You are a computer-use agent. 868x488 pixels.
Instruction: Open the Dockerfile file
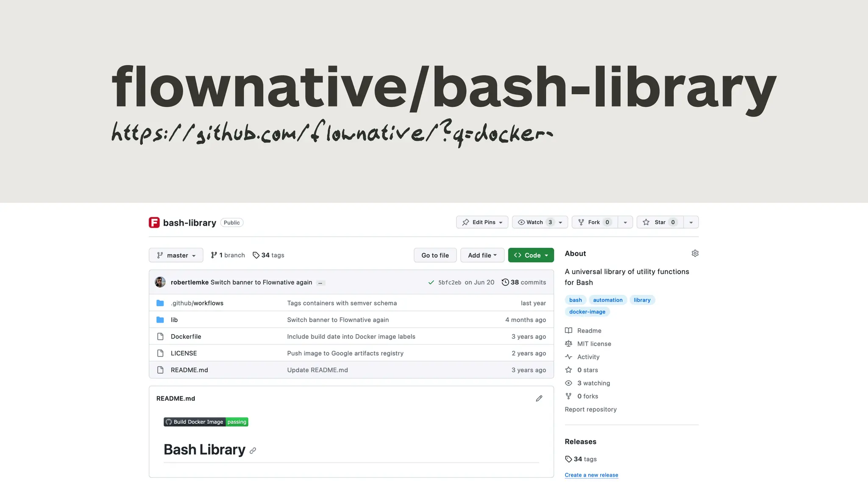click(x=186, y=336)
